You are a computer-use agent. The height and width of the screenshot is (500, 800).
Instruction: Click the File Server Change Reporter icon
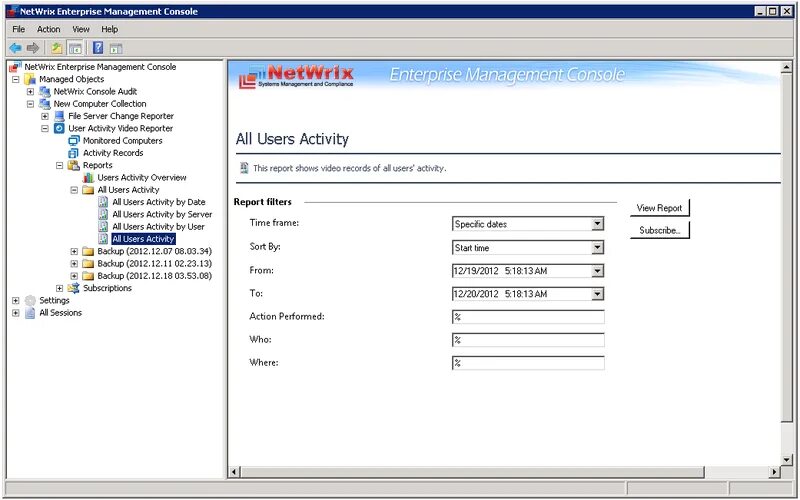pos(60,116)
